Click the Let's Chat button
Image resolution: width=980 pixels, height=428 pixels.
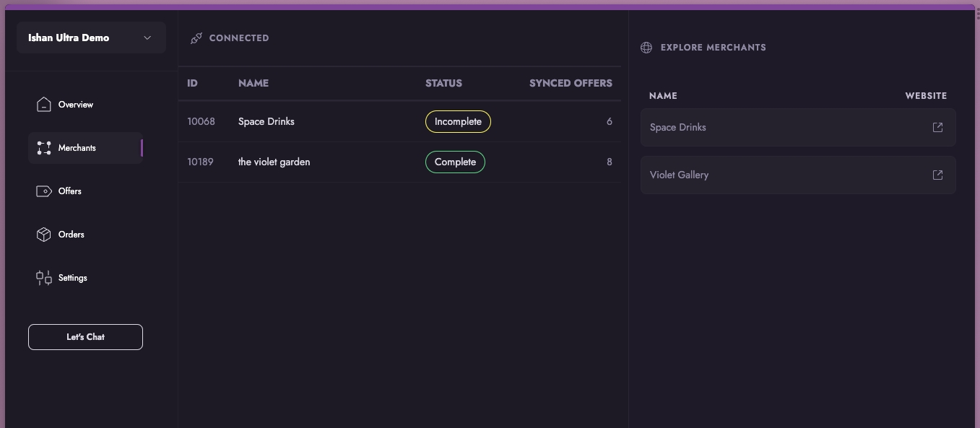pyautogui.click(x=85, y=337)
